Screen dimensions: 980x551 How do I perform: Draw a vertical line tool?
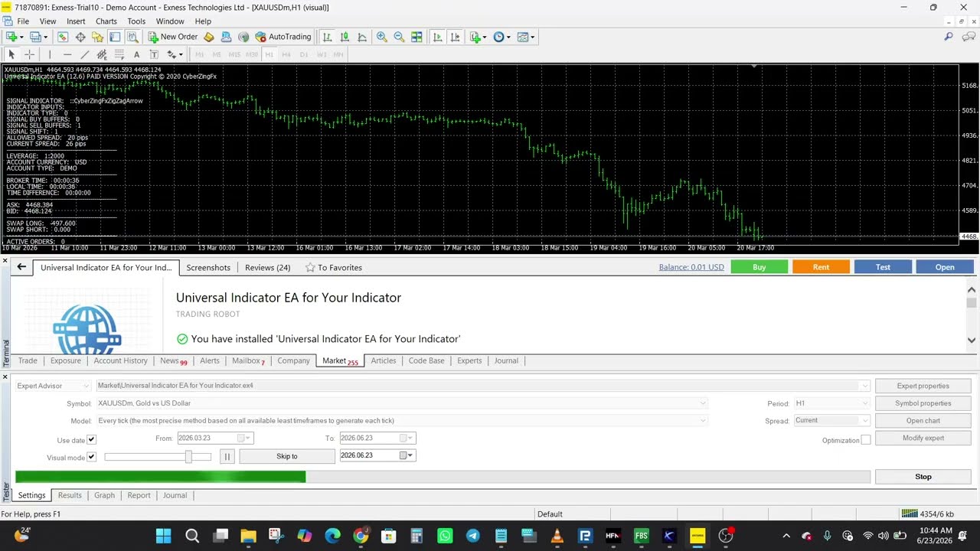click(50, 54)
